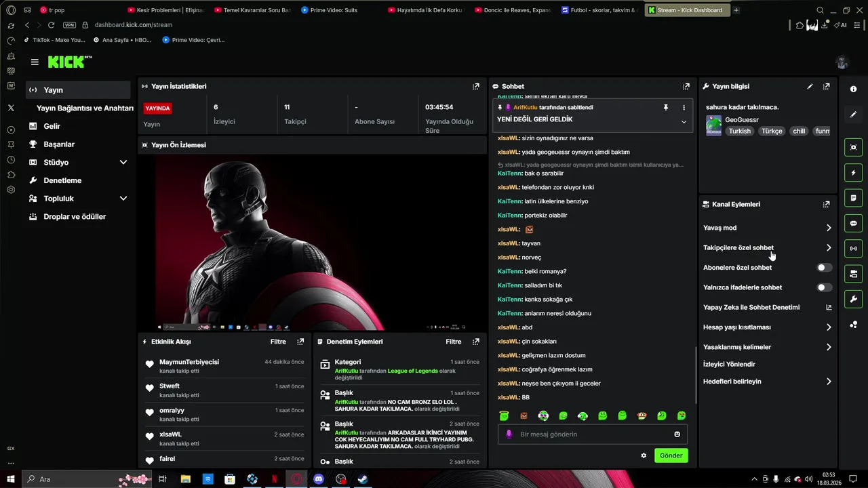The width and height of the screenshot is (868, 488).
Task: Open Discord from the Windows taskbar
Action: [x=319, y=479]
